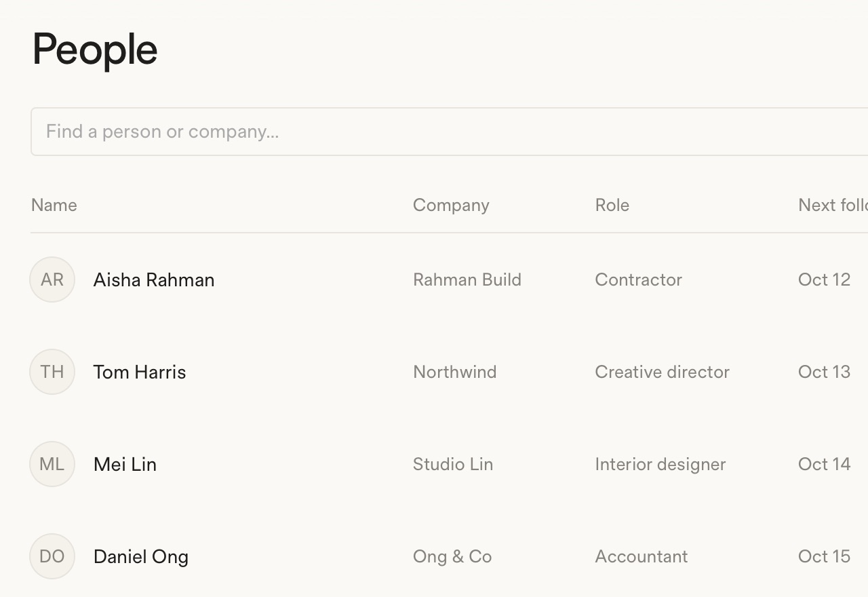Click the Creative director role cell
This screenshot has width=868, height=597.
(x=663, y=372)
